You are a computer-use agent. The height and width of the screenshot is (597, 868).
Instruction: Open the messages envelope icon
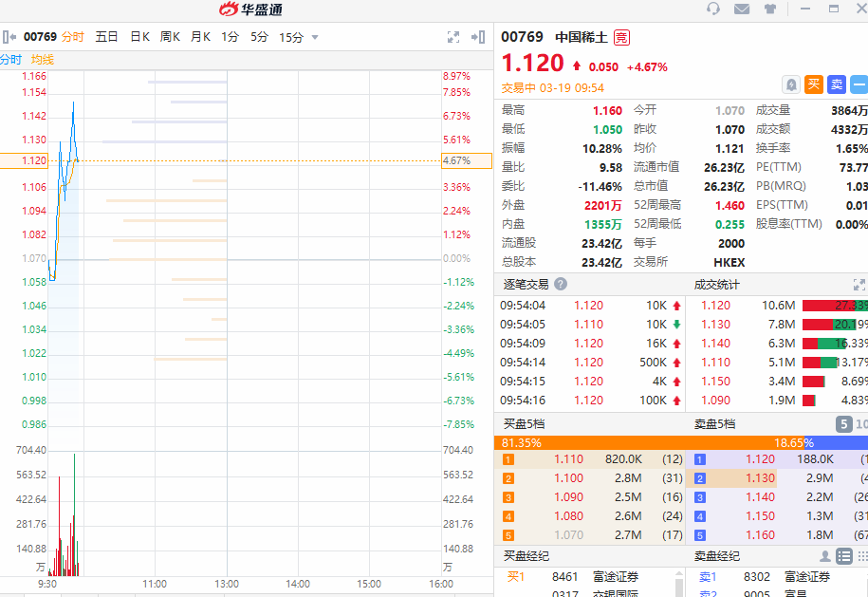742,9
